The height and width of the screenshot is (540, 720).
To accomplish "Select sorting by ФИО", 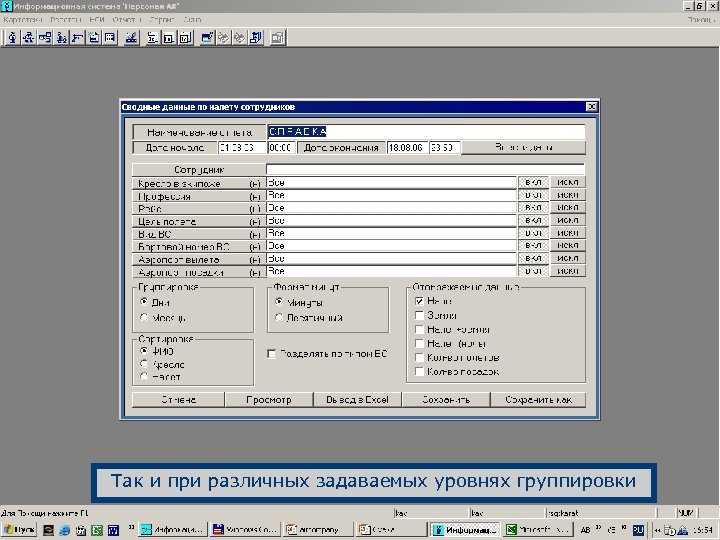I will 144,351.
